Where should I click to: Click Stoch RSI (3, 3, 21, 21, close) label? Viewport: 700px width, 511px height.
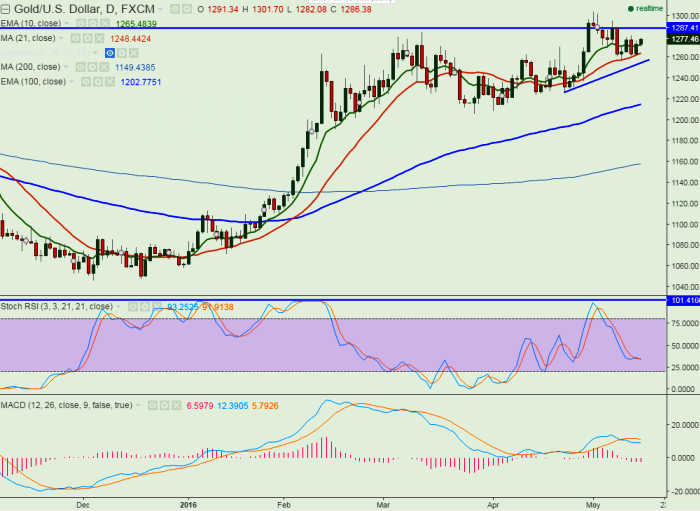tap(57, 307)
